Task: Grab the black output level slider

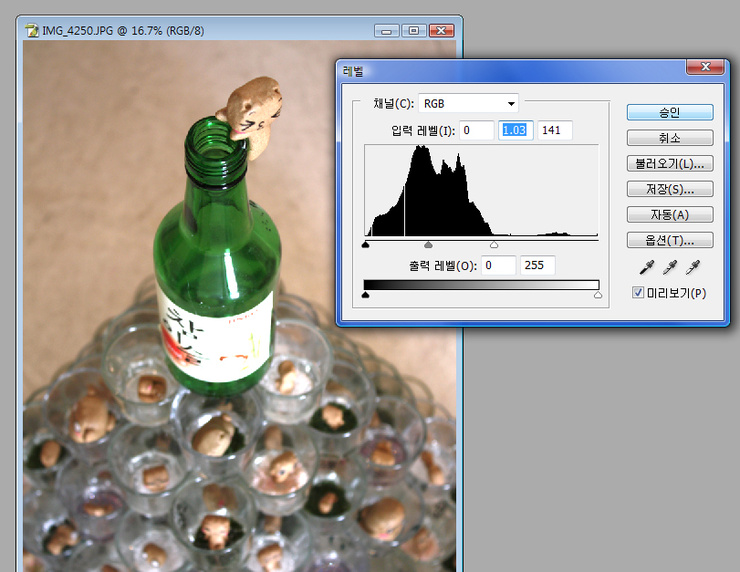Action: [365, 295]
